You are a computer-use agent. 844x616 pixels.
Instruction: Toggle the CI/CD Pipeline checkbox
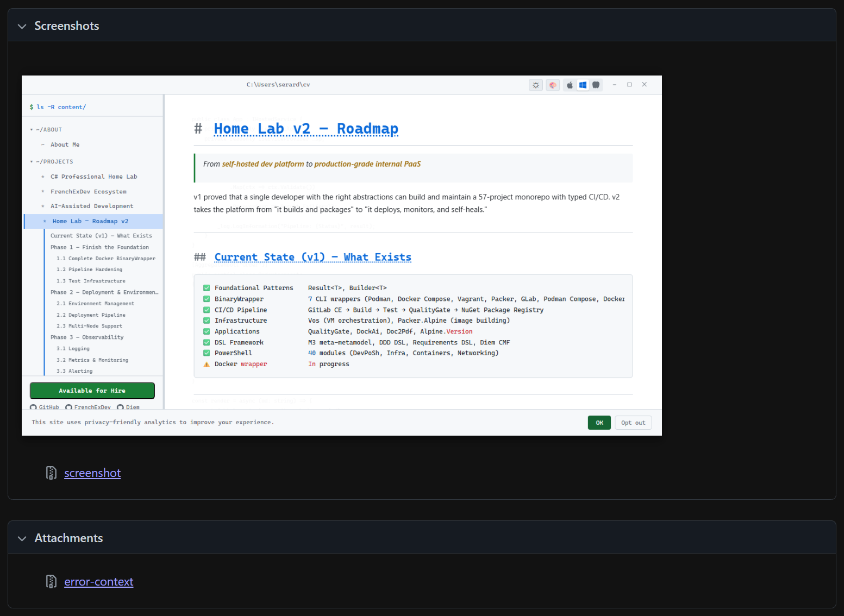tap(207, 310)
